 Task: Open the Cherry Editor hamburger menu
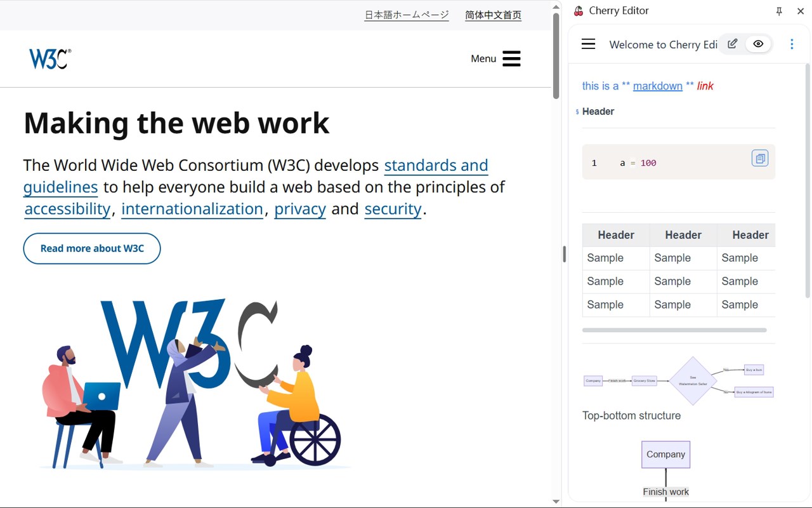(x=588, y=44)
